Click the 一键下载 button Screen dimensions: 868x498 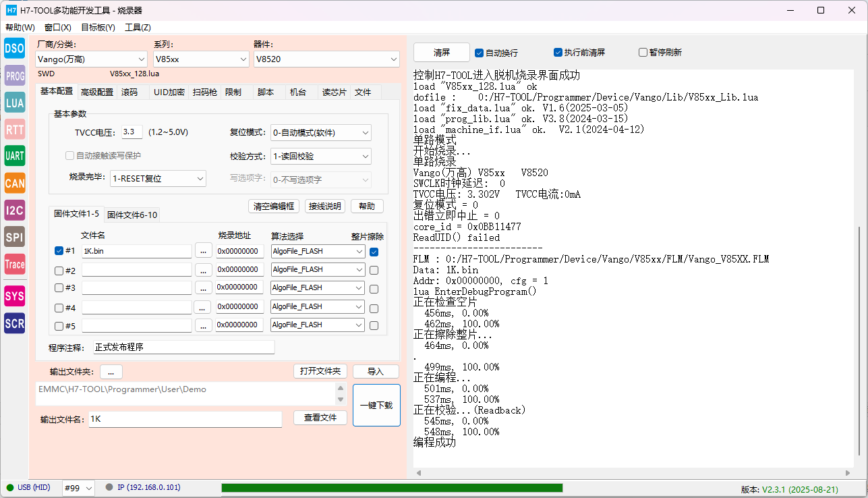point(376,406)
